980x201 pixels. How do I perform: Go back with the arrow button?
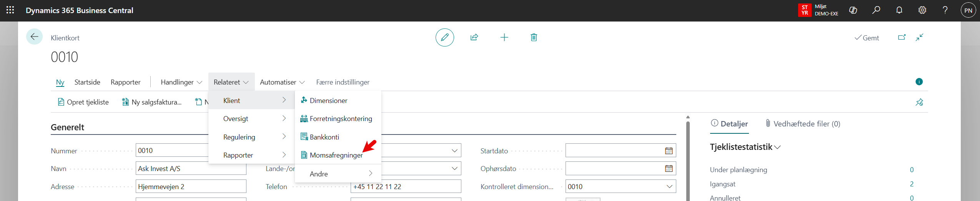pyautogui.click(x=34, y=37)
